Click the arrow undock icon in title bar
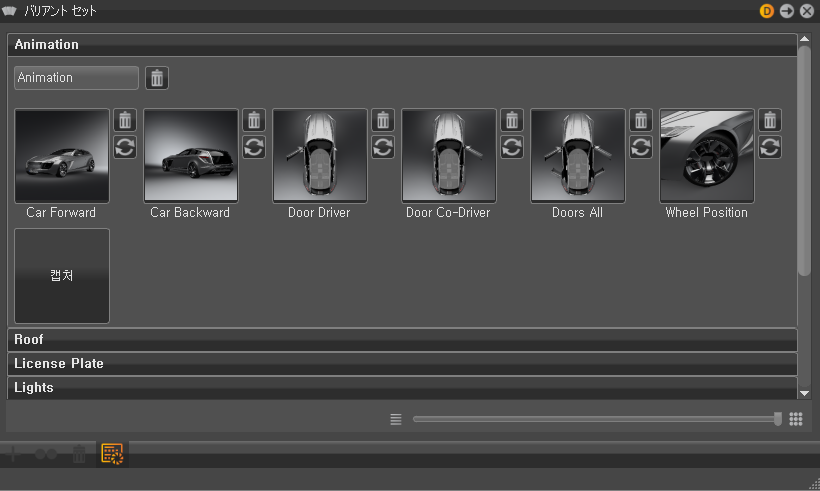Viewport: 820px width, 491px height. [x=787, y=11]
